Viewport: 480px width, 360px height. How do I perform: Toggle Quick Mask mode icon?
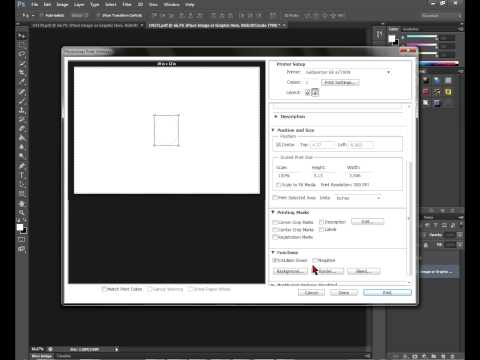pos(22,240)
